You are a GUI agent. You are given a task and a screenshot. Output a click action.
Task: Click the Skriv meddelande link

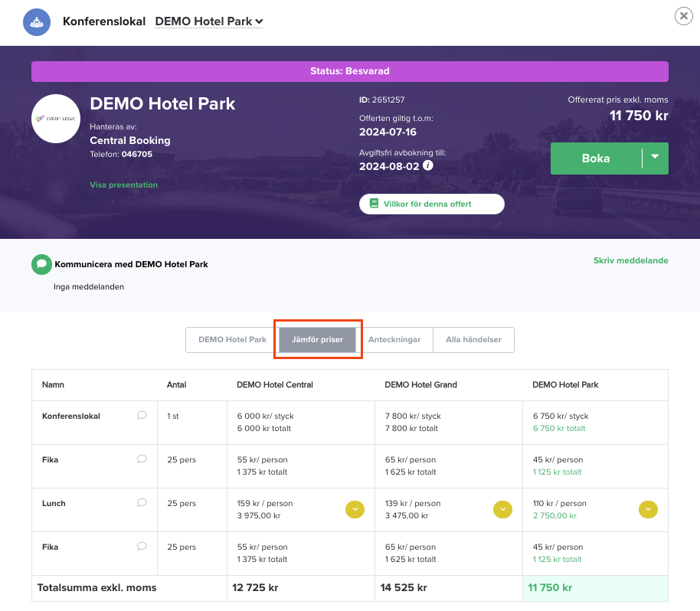coord(630,260)
